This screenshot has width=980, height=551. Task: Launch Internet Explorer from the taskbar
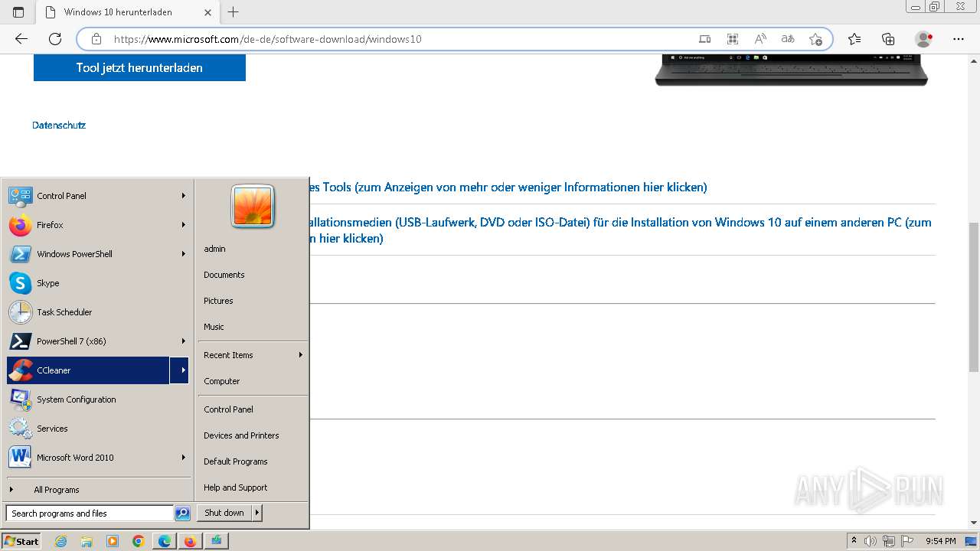(60, 541)
